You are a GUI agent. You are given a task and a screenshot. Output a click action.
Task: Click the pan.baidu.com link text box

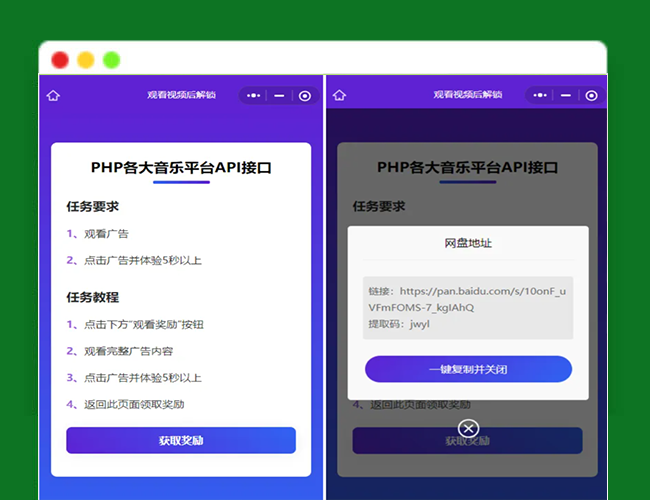click(x=468, y=299)
